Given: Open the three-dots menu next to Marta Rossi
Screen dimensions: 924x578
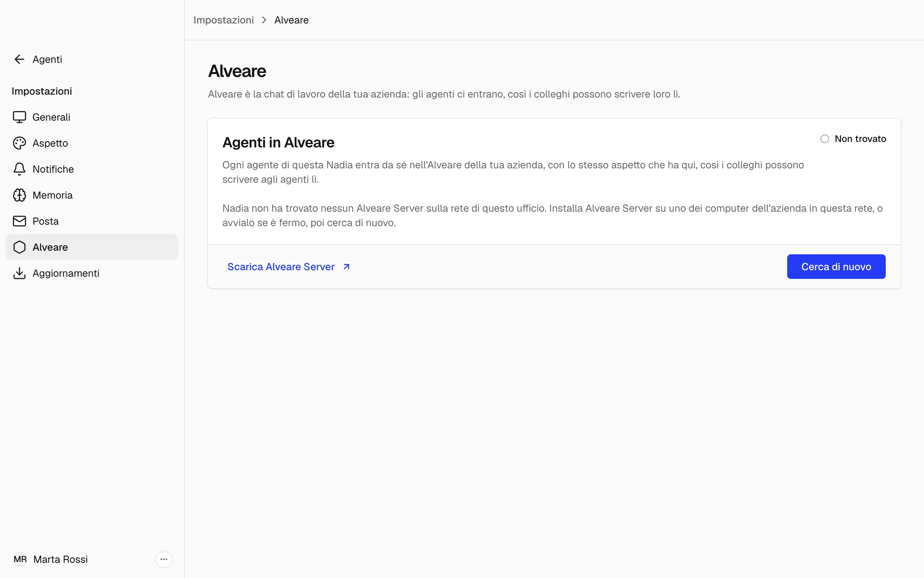Looking at the screenshot, I should (x=164, y=559).
